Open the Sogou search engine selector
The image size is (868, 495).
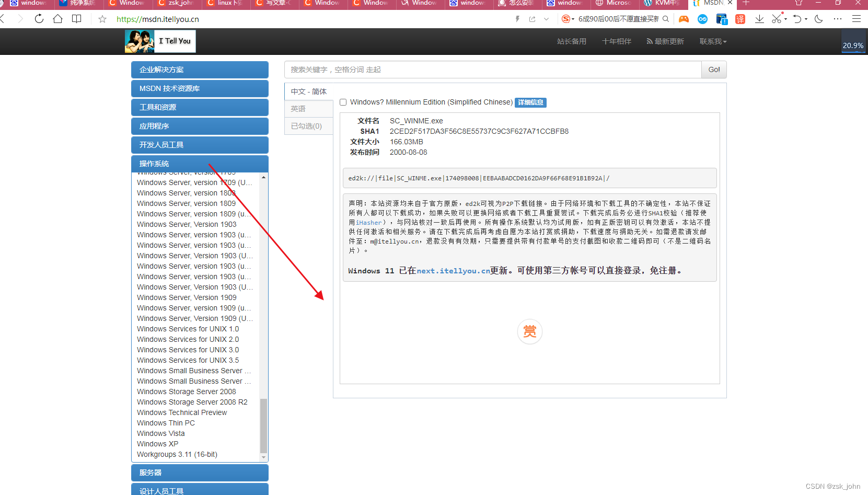(568, 19)
